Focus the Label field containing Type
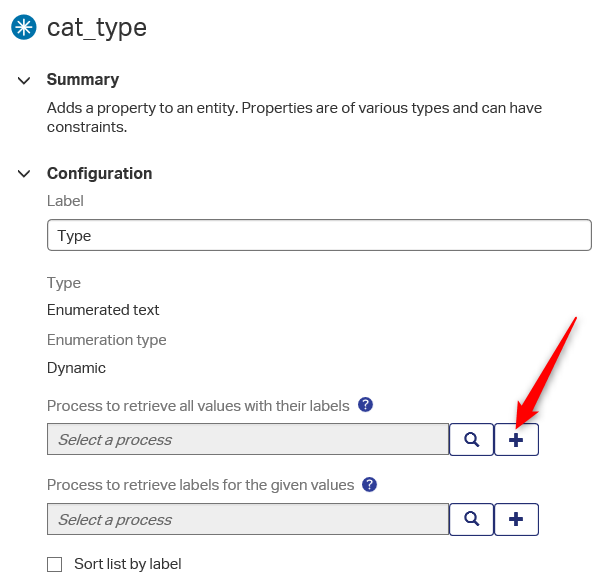Image resolution: width=604 pixels, height=587 pixels. (319, 236)
